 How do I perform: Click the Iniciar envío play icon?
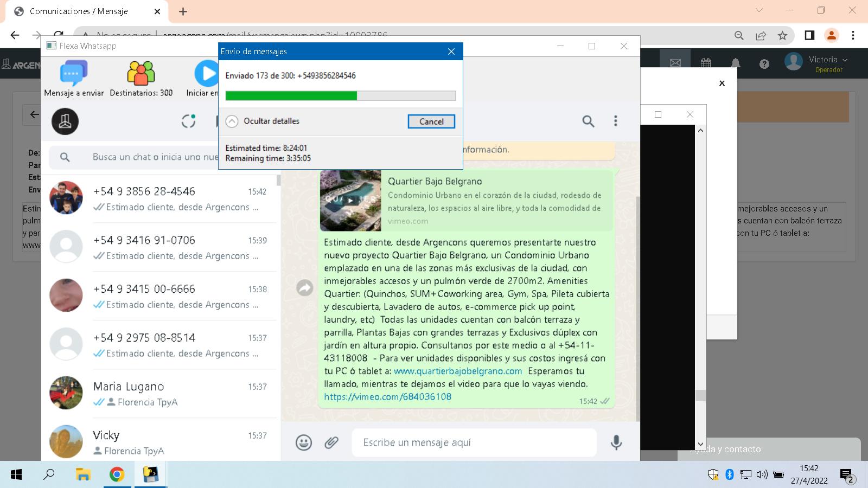point(206,73)
